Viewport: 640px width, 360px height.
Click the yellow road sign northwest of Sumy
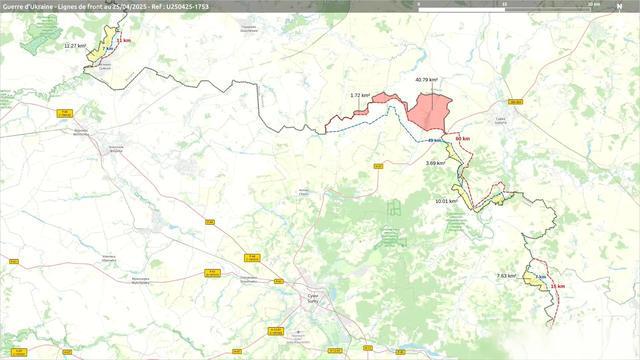(x=252, y=258)
